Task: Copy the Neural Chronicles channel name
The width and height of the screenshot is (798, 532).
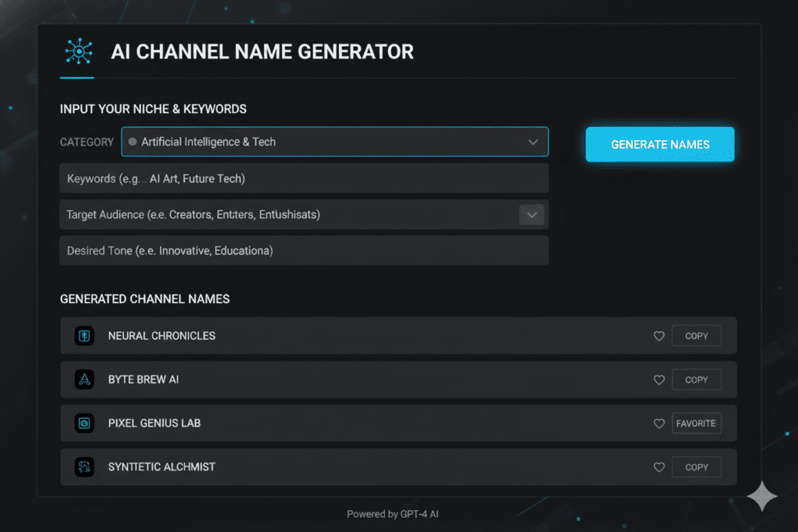Action: point(696,336)
